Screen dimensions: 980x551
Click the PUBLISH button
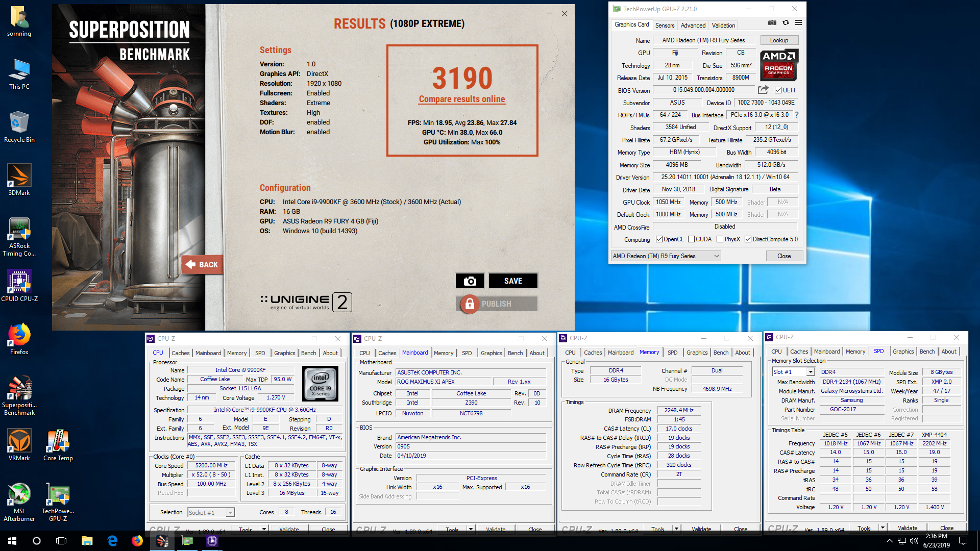pyautogui.click(x=497, y=304)
